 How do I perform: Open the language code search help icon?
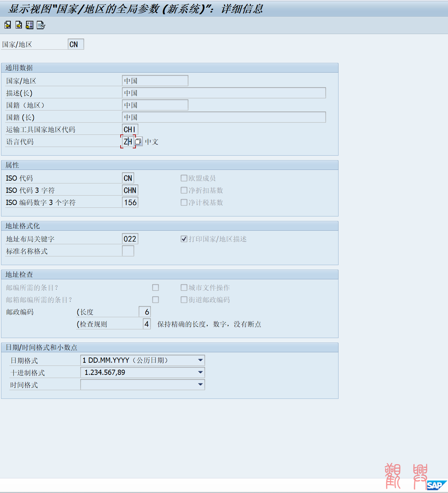[138, 141]
